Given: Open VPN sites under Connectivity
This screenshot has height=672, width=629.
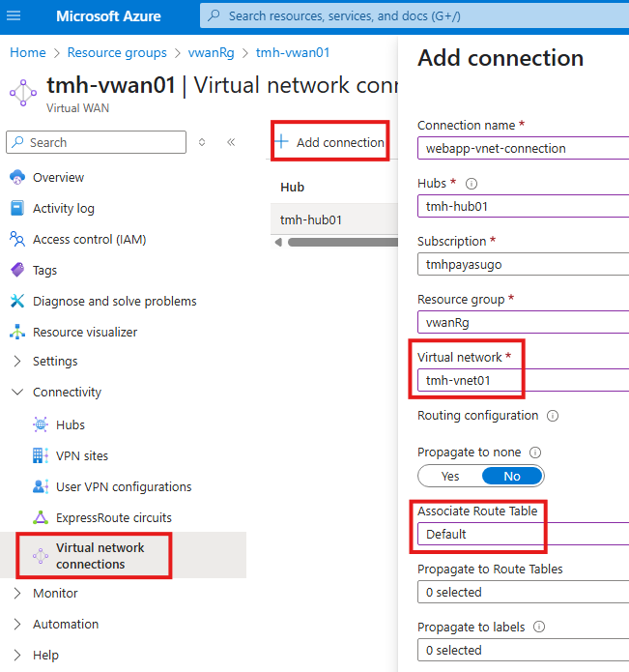Looking at the screenshot, I should point(82,455).
